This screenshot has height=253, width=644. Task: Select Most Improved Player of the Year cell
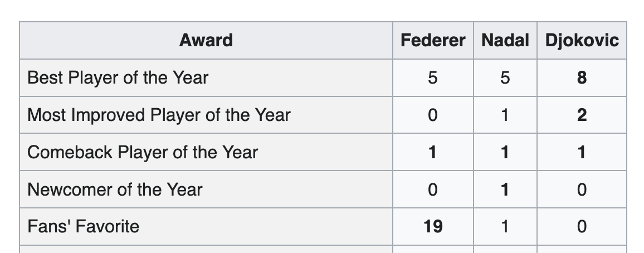pos(159,115)
